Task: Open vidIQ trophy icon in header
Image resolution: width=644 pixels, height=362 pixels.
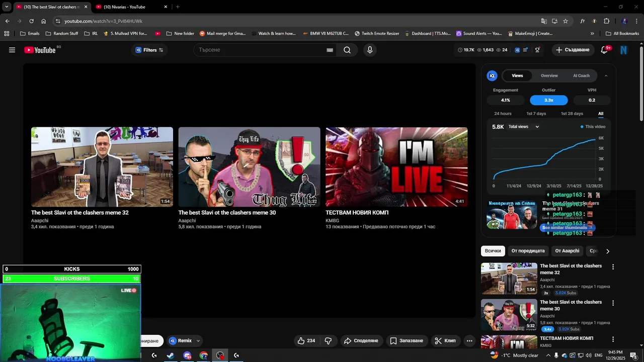Action: [x=537, y=50]
